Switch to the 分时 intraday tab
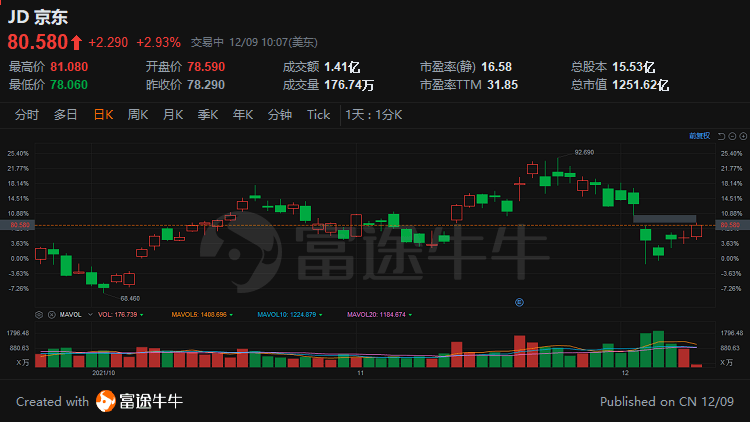The width and height of the screenshot is (750, 422). (26, 114)
